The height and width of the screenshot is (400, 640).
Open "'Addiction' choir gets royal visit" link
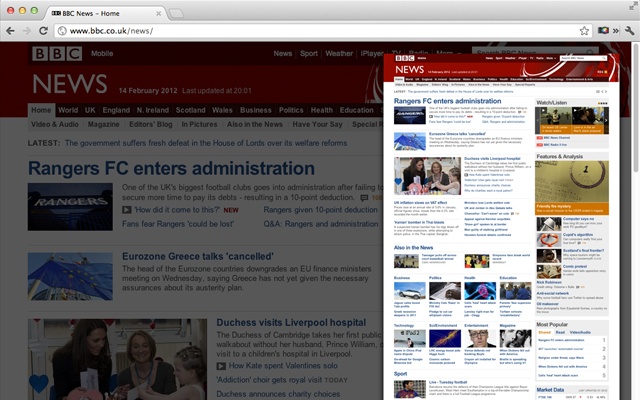(x=269, y=380)
